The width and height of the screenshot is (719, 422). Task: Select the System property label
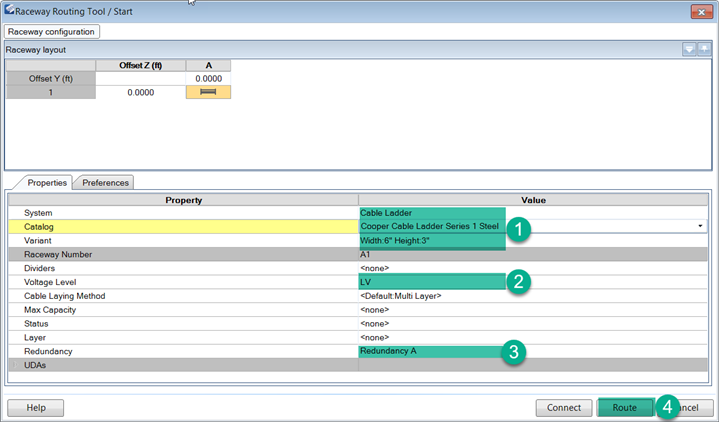(x=38, y=213)
